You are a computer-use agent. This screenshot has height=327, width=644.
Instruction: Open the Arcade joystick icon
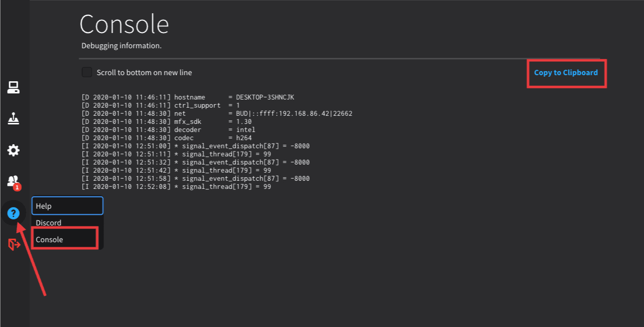point(13,119)
